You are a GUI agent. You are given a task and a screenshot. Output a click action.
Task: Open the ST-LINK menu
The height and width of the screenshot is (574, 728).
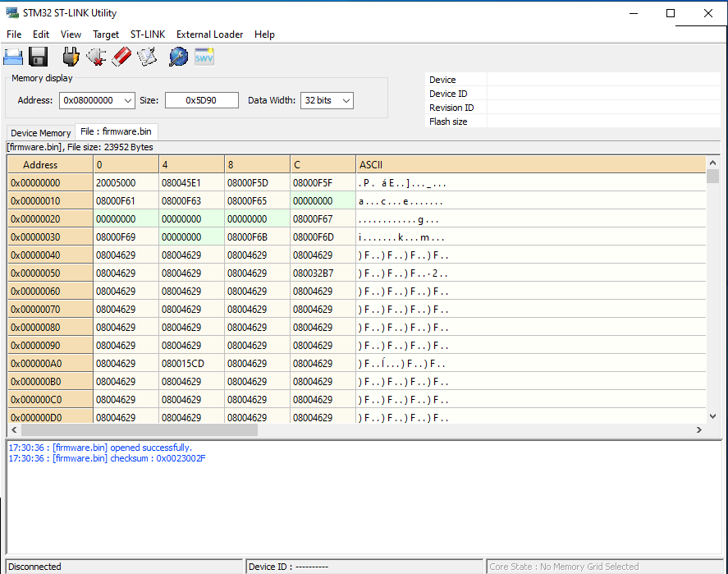pyautogui.click(x=148, y=34)
